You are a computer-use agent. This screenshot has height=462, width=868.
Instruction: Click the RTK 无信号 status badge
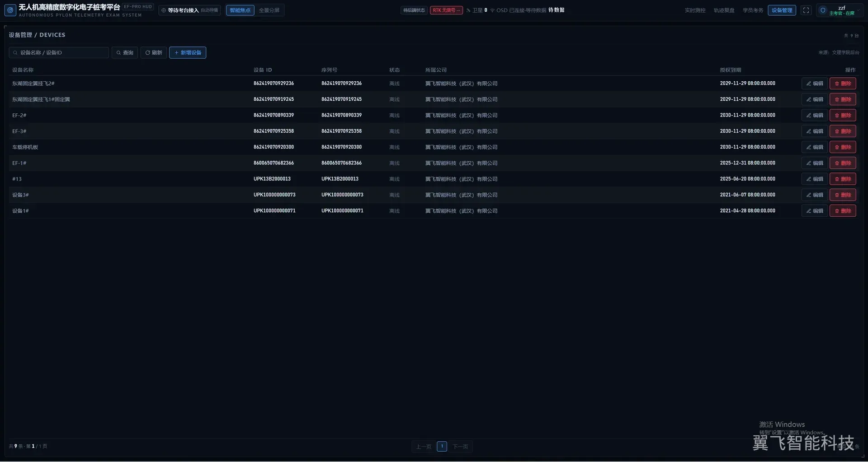point(446,10)
